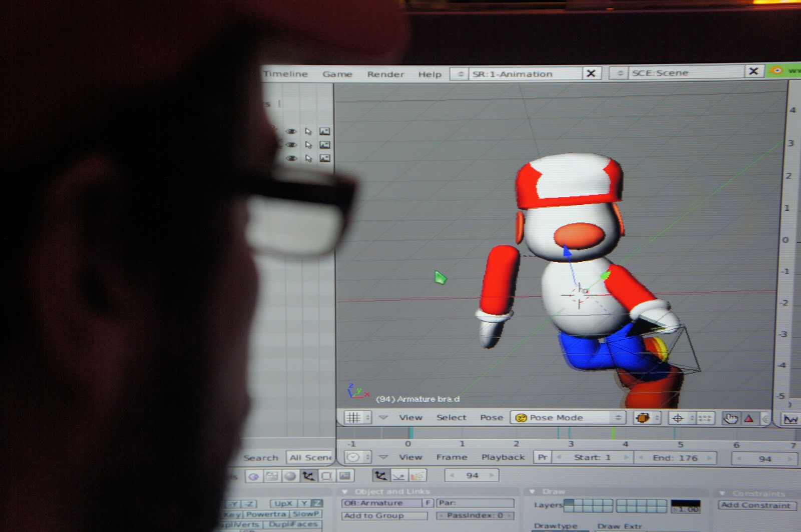Toggle the eye visibility icon in the third outliner row
Screen dimensions: 801x532
291,159
